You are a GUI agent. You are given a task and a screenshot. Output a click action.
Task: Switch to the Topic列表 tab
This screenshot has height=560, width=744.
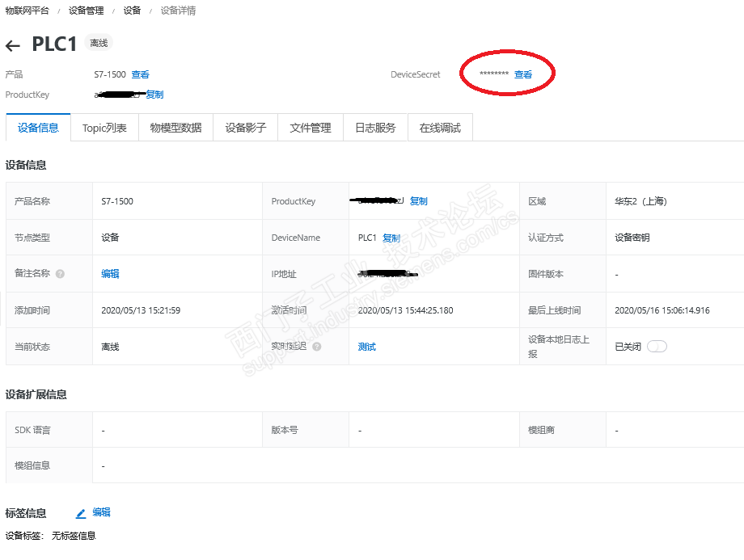coord(104,128)
